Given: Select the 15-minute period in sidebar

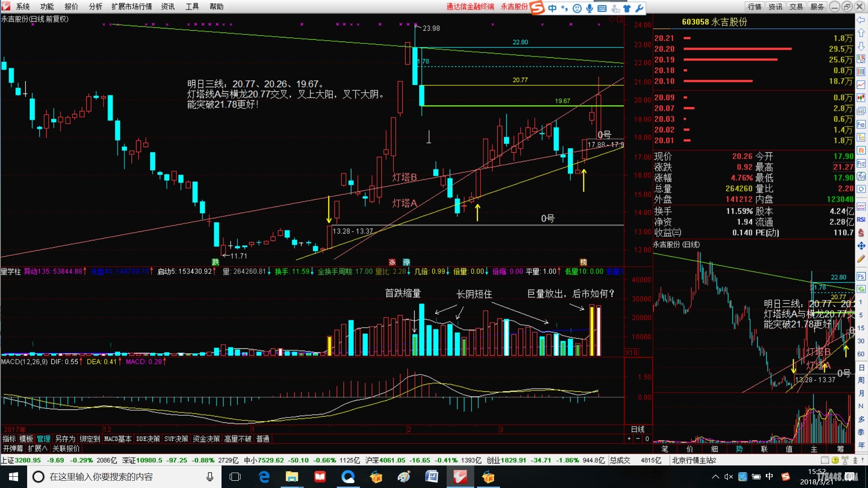Looking at the screenshot, I should point(861,328).
